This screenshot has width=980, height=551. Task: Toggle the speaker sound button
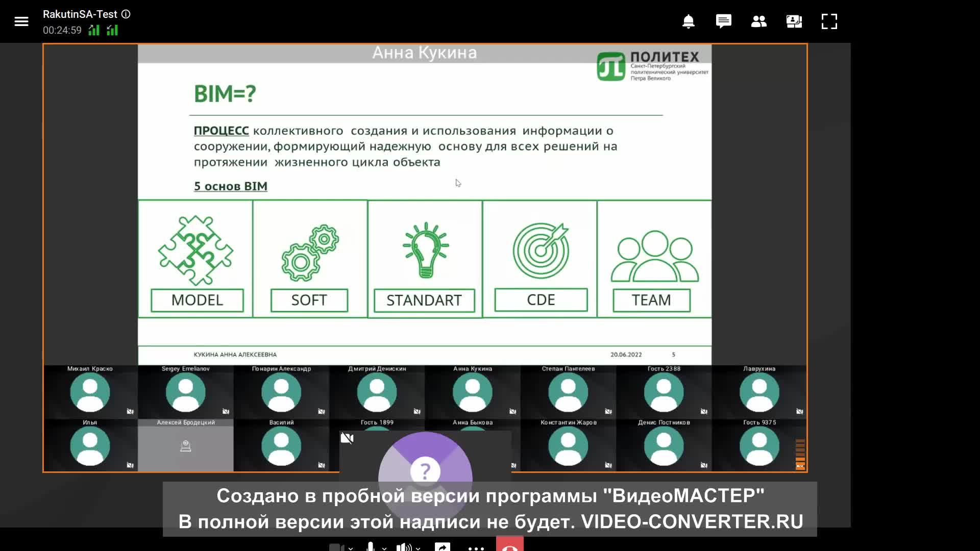(x=404, y=547)
